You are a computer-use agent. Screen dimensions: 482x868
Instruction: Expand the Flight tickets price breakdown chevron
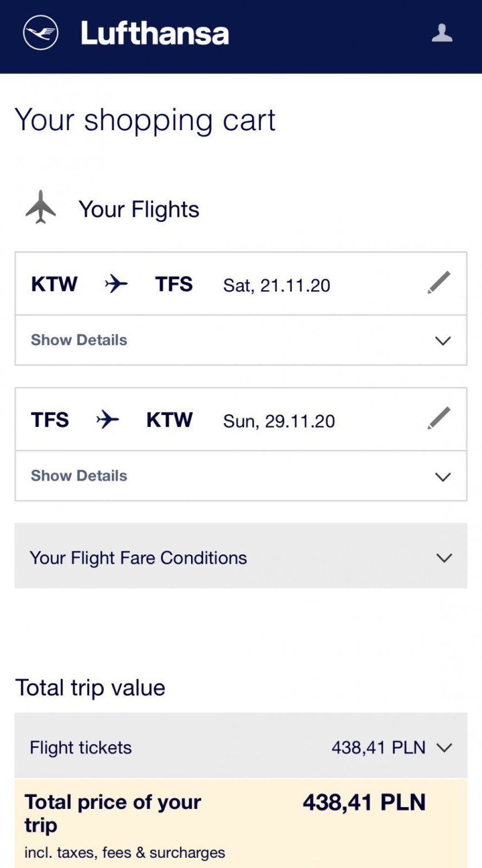tap(444, 748)
